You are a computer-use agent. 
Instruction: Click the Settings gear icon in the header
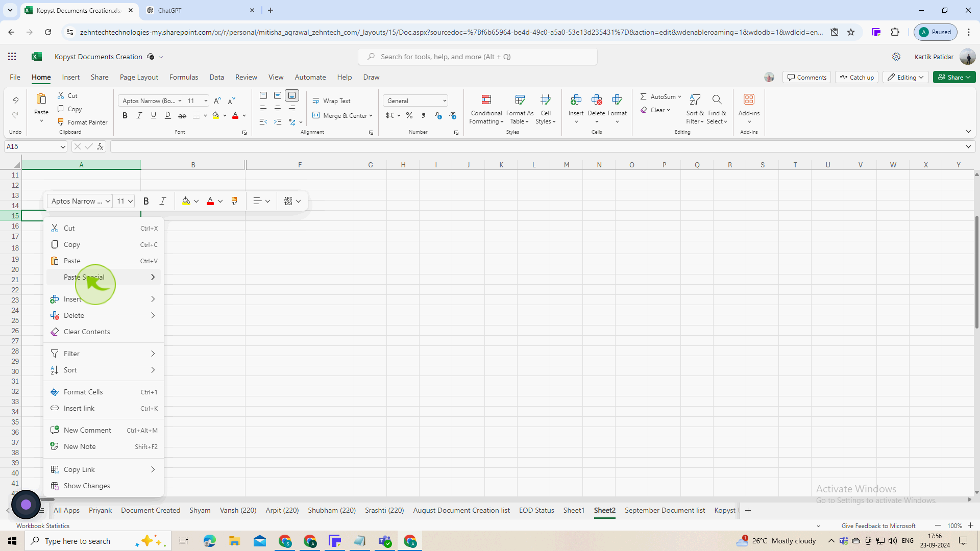(x=896, y=57)
